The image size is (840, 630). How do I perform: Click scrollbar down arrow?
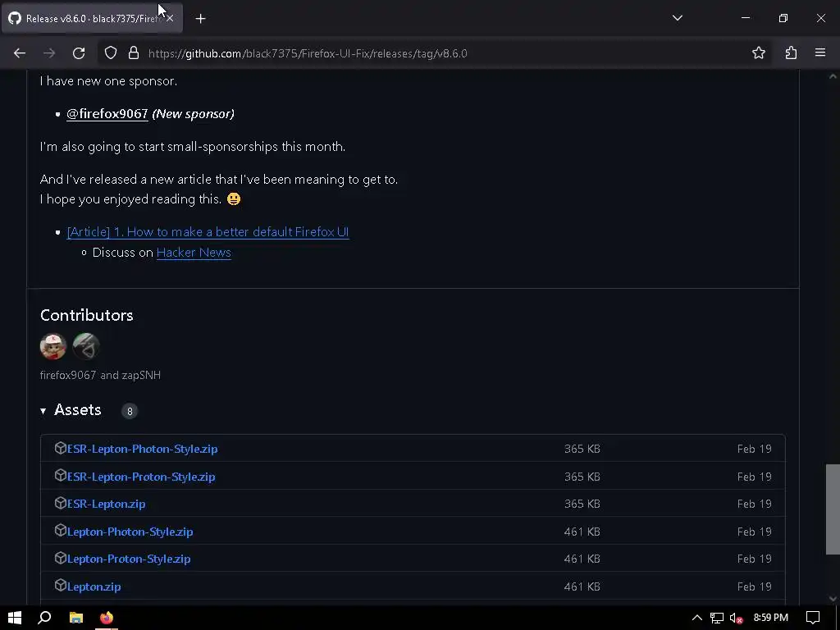[x=833, y=599]
